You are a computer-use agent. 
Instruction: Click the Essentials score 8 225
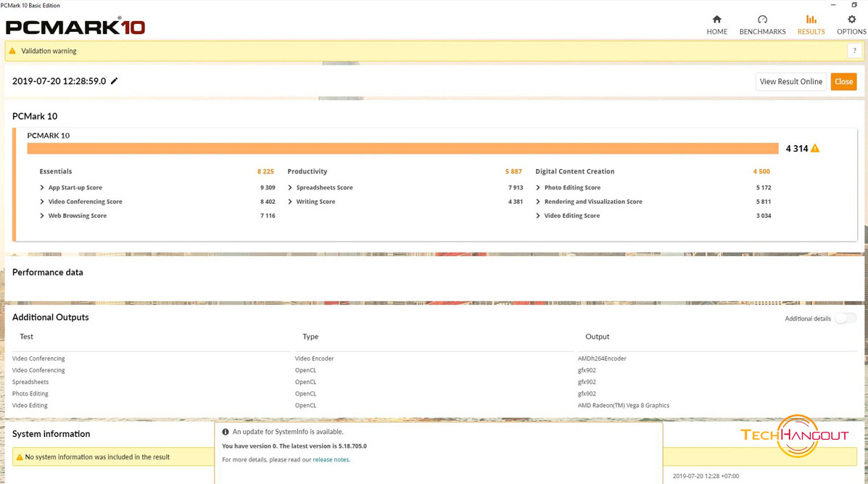(x=265, y=172)
